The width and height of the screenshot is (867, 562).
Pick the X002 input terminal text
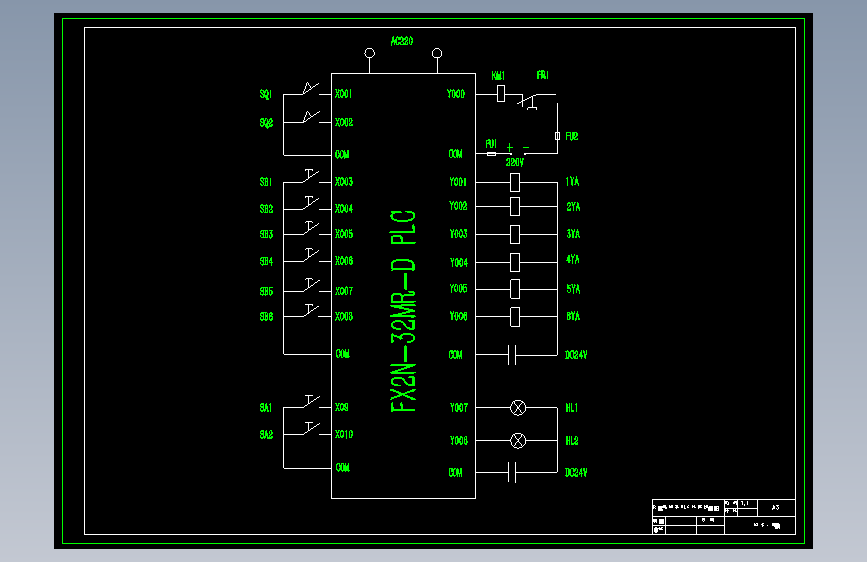click(344, 122)
